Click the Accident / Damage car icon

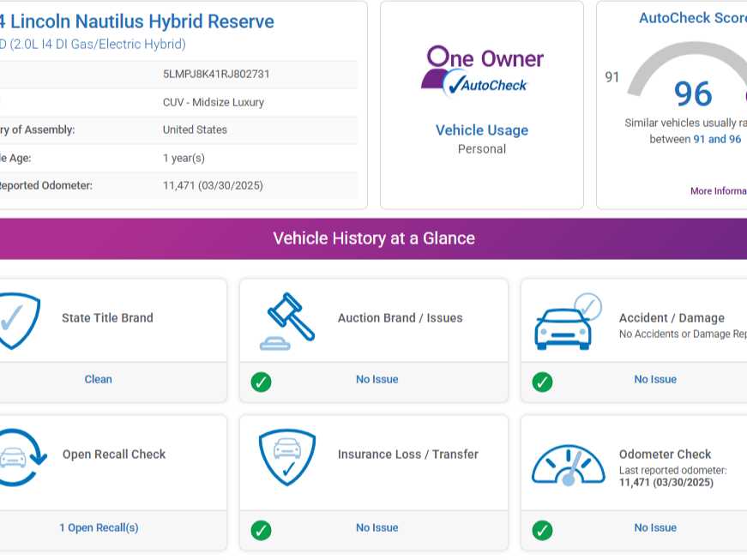click(568, 322)
